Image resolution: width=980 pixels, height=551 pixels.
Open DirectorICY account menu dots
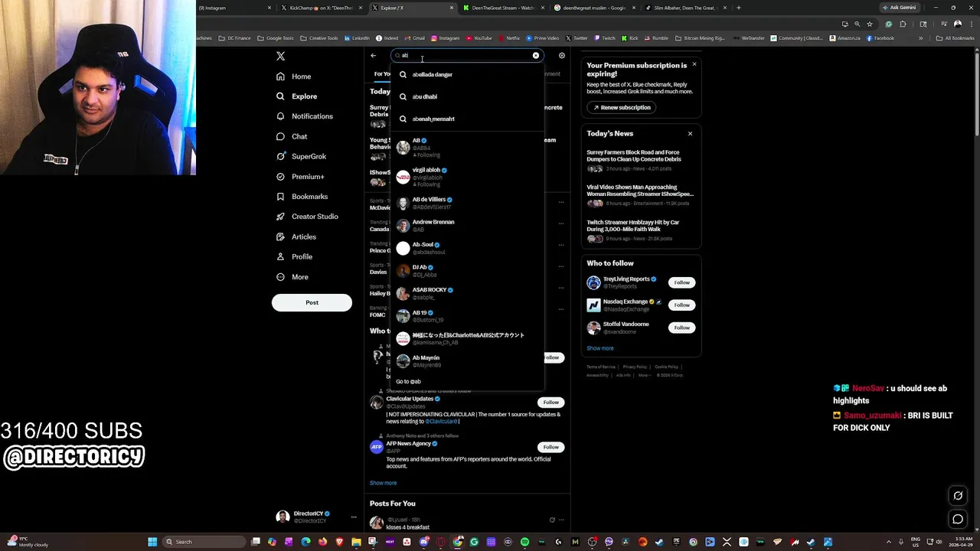coord(354,517)
